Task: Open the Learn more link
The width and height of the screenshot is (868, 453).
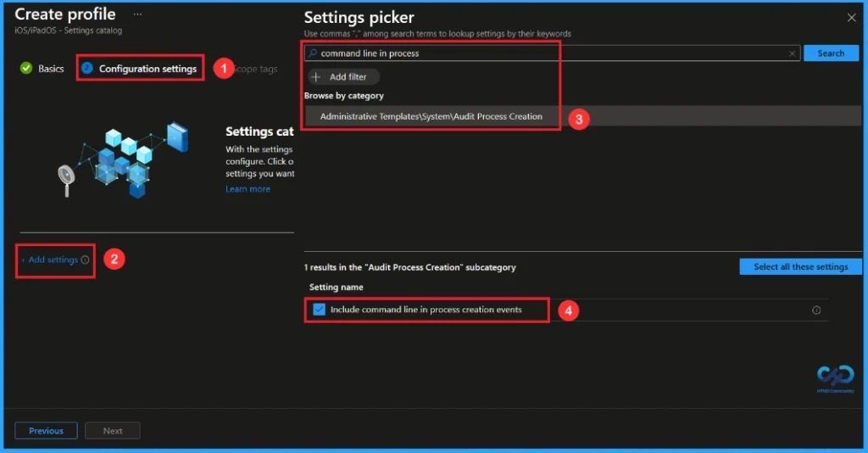Action: click(248, 189)
